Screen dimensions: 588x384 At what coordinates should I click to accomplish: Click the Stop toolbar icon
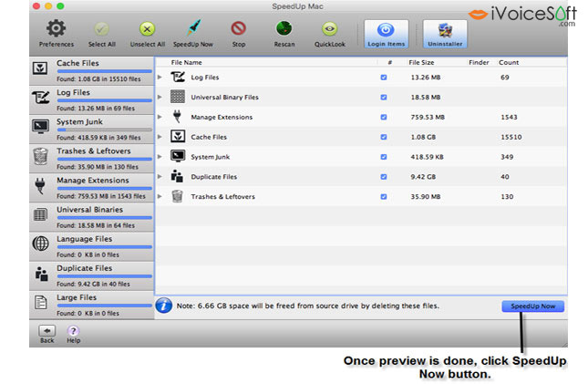239,28
